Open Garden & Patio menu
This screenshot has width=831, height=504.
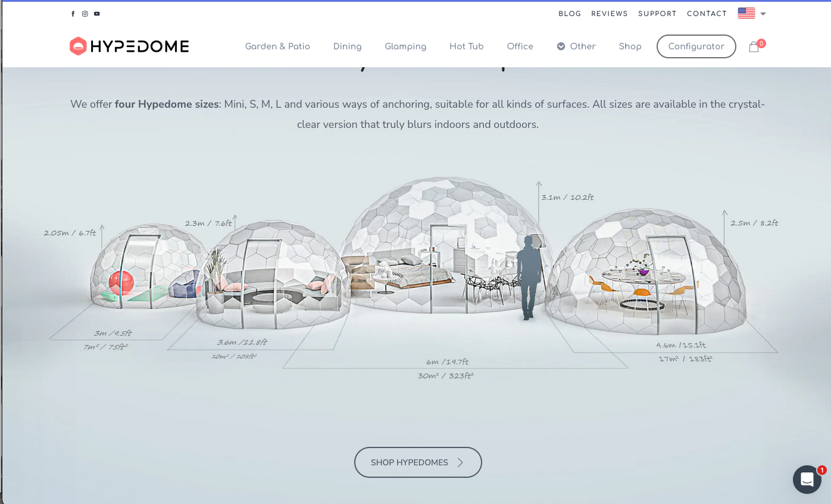point(277,46)
